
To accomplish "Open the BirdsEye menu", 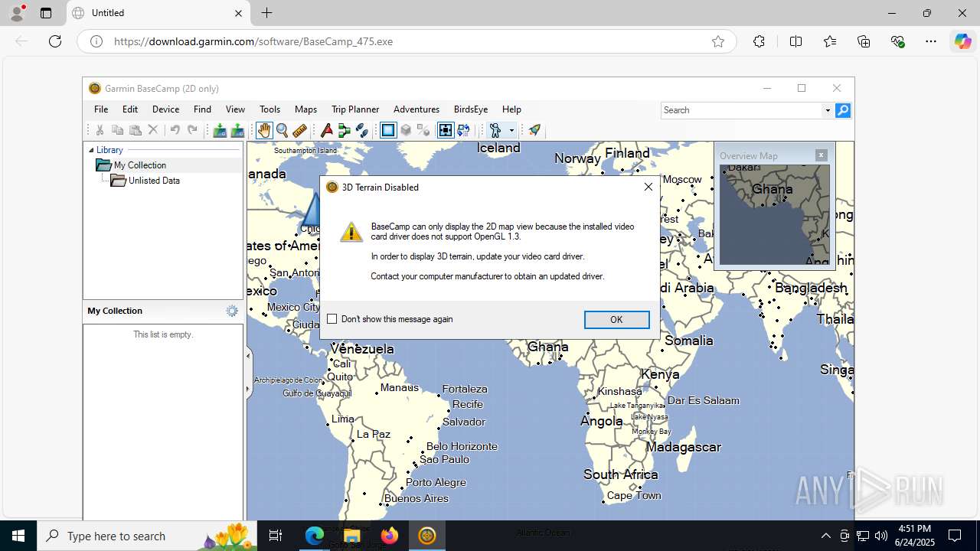I will 471,109.
